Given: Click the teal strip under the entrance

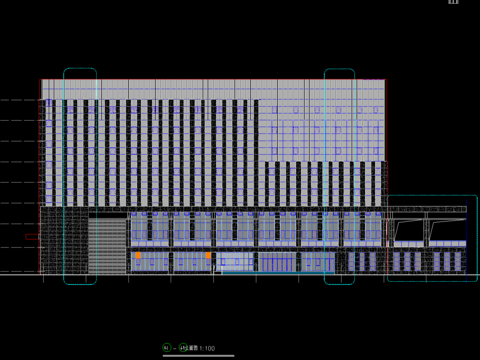Looking at the screenshot, I should pos(278,273).
